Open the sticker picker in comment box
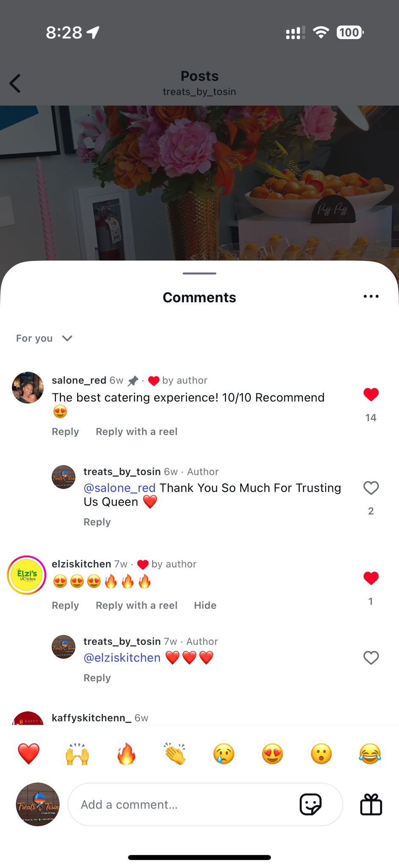This screenshot has height=868, width=399. click(310, 804)
